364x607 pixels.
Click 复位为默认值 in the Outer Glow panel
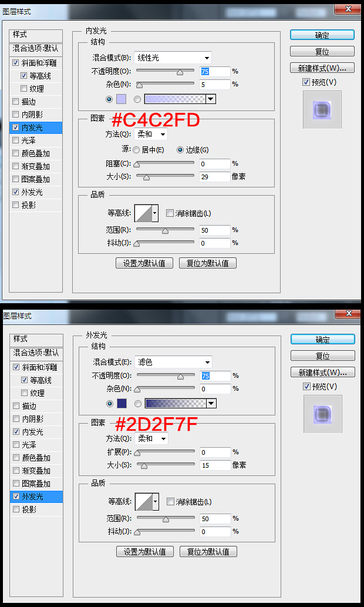coord(208,552)
